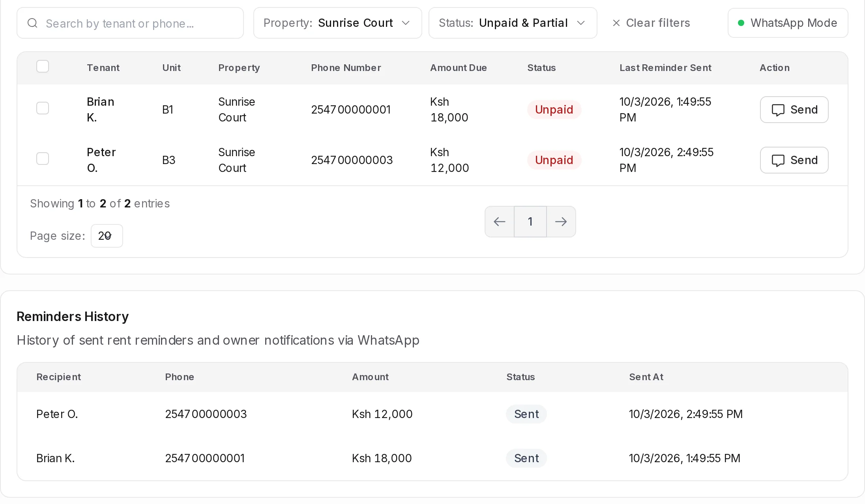Click Peter O.'s Unpaid status badge
The height and width of the screenshot is (504, 865).
point(554,160)
